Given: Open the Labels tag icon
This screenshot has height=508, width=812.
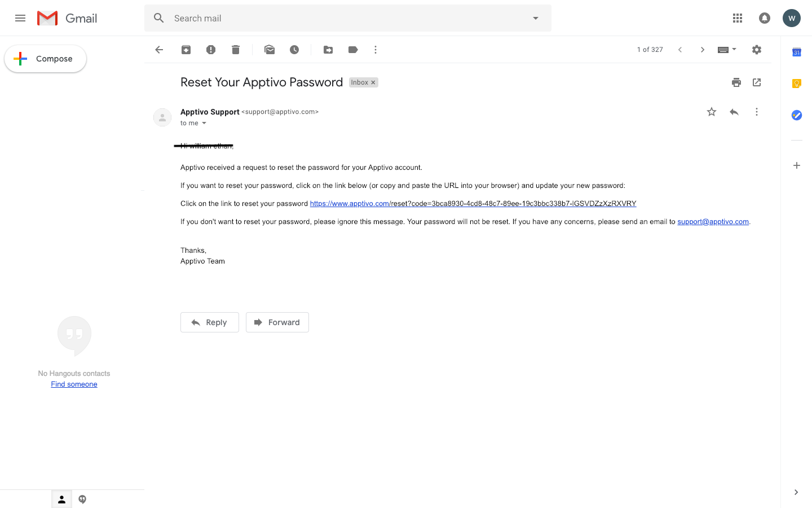Looking at the screenshot, I should coord(353,50).
